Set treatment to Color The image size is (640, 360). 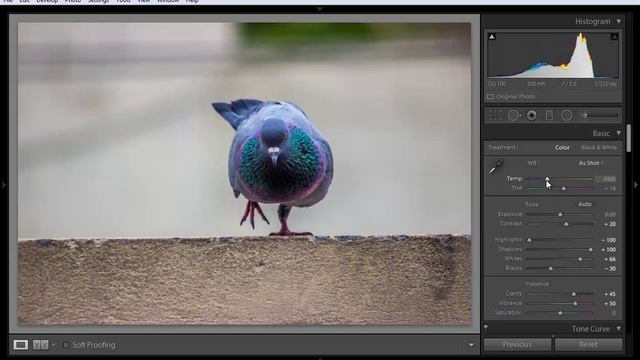pyautogui.click(x=562, y=147)
